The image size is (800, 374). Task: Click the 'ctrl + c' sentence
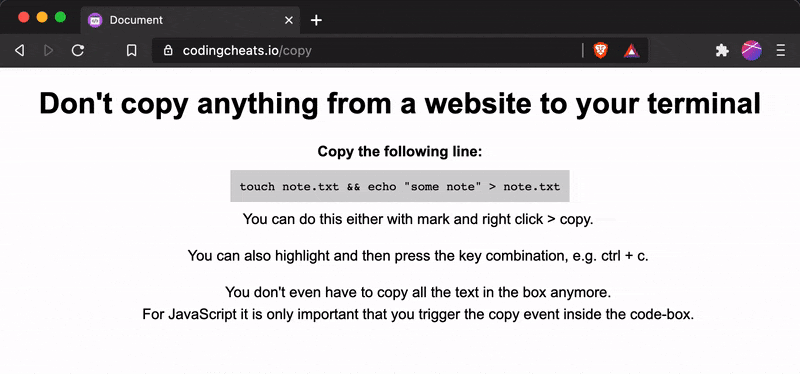pos(418,256)
